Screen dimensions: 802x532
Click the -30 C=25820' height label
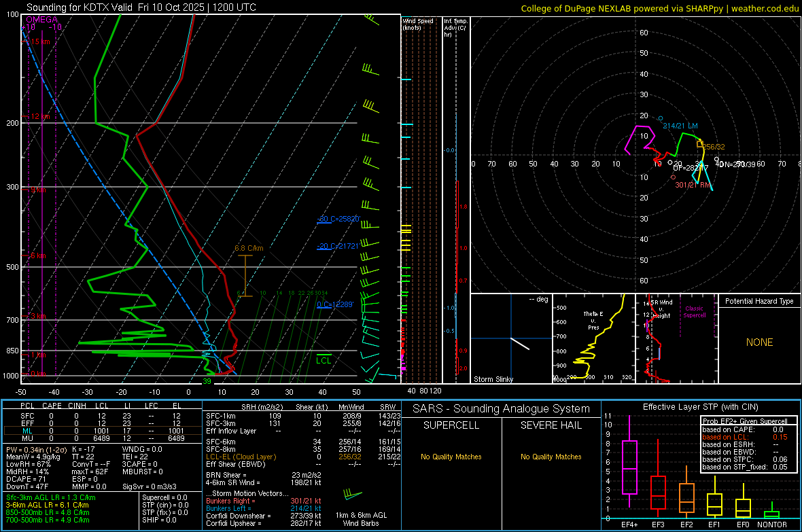338,219
